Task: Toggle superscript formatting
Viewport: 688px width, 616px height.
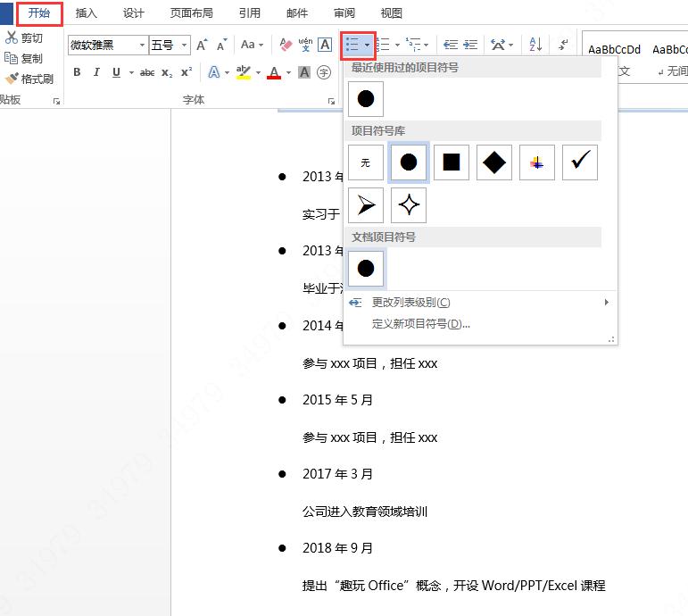Action: point(187,72)
